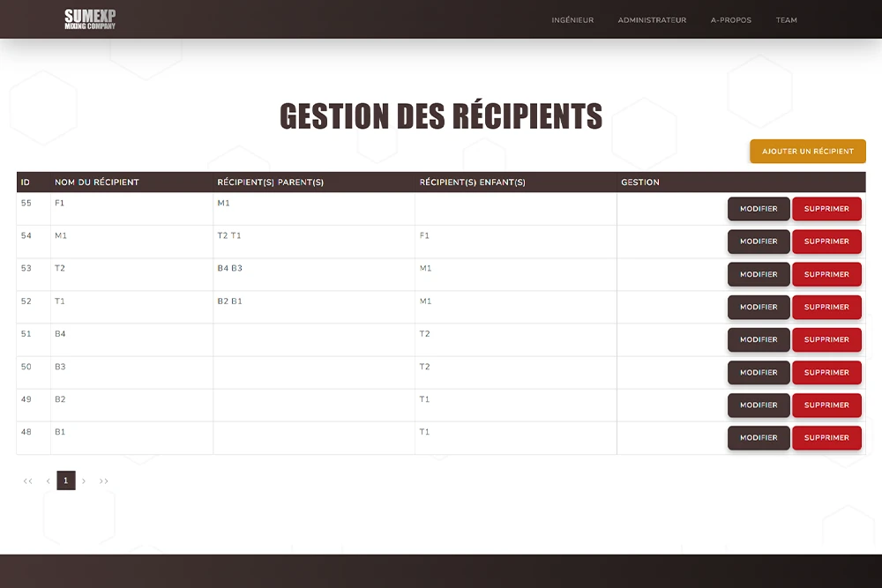
Task: Delete the F1 recipient row
Action: 826,209
